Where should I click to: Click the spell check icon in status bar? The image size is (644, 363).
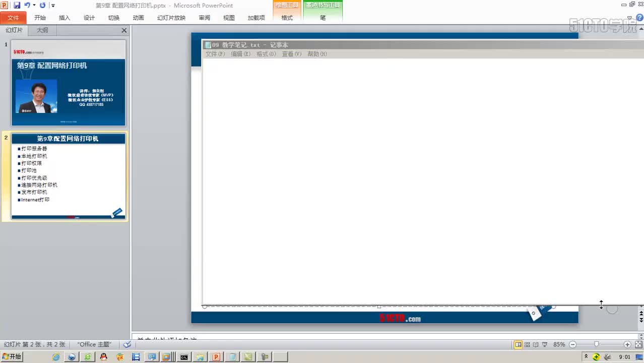[x=127, y=344]
